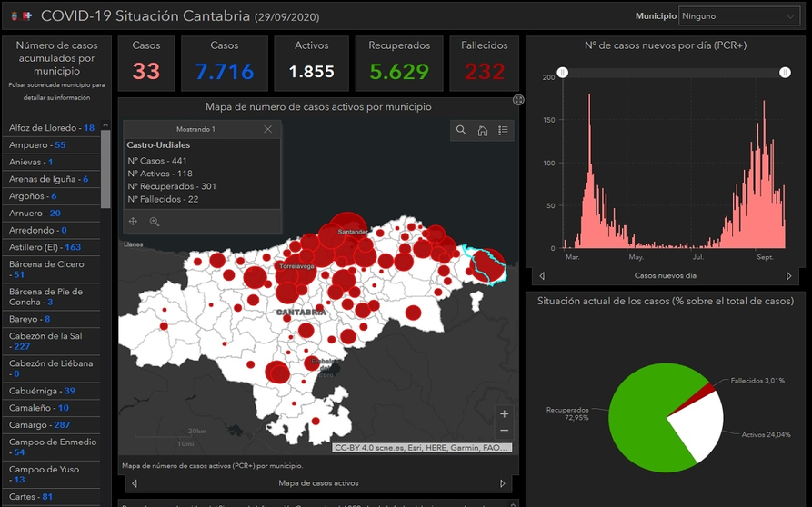Click the Casos 33 indicator

pos(146,64)
